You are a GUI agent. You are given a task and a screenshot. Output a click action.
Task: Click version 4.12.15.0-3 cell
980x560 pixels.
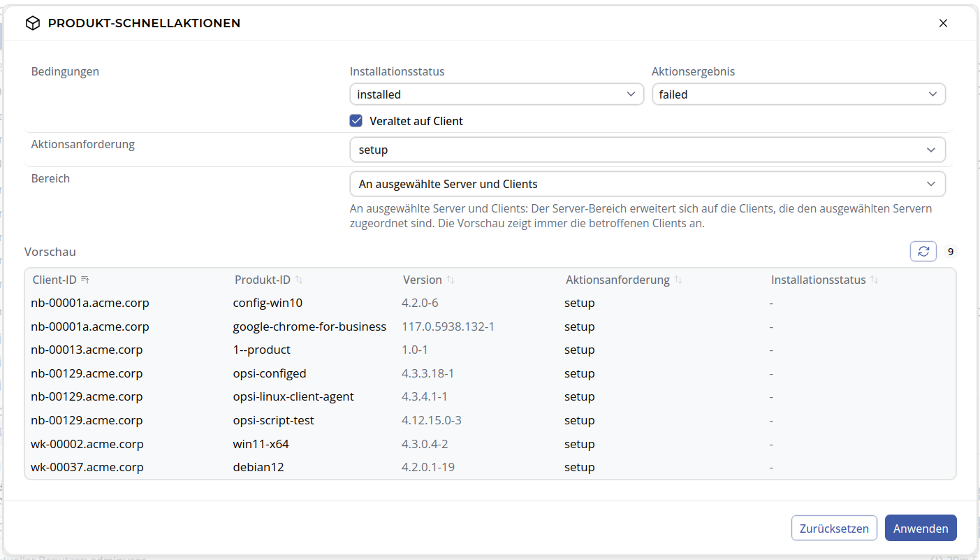coord(432,420)
